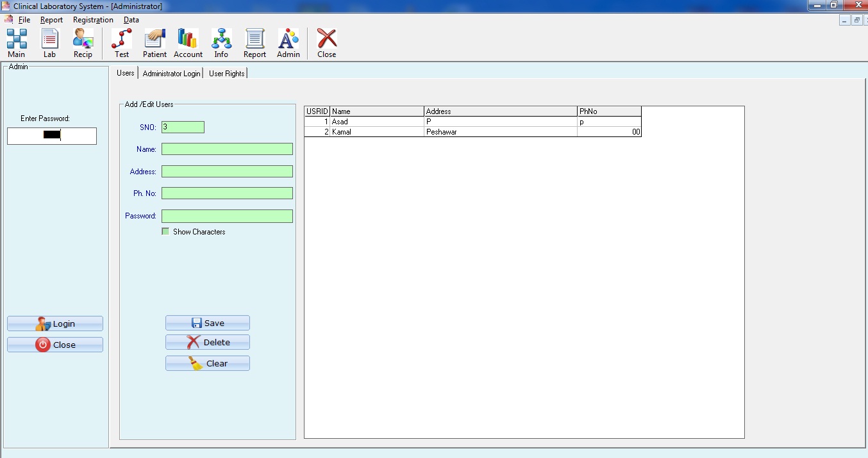Switch to the Administrator Login tab

pos(171,74)
